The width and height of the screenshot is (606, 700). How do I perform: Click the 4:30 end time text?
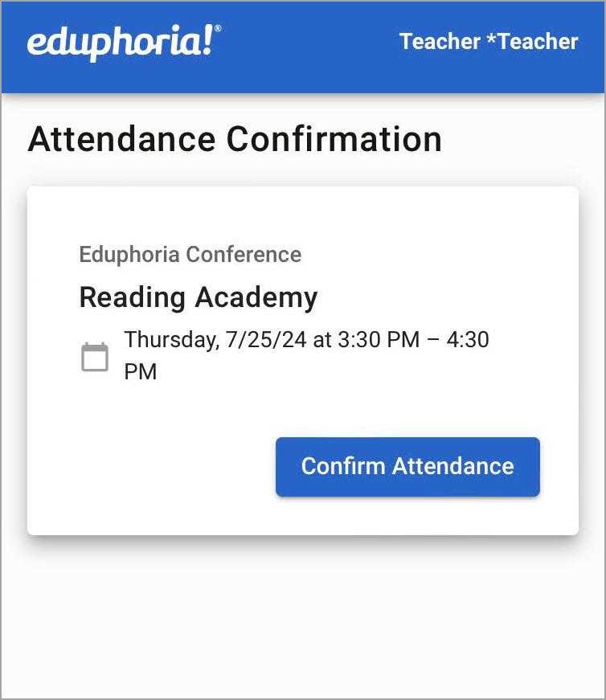[x=468, y=339]
